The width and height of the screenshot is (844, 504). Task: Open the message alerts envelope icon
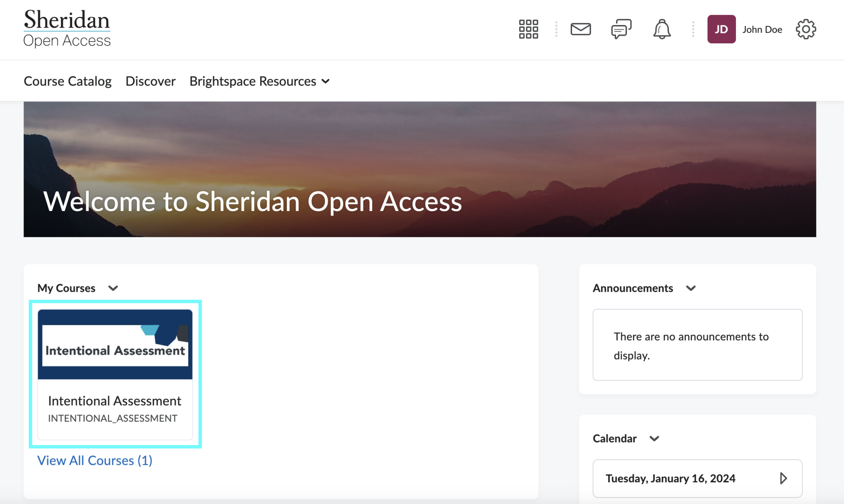pos(581,29)
